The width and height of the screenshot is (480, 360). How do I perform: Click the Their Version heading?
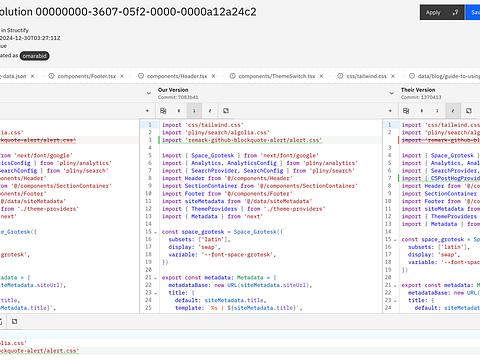coord(418,90)
